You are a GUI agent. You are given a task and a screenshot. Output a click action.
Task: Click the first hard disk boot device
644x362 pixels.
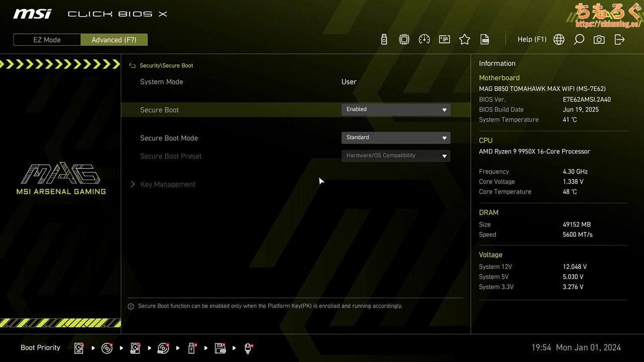point(79,348)
